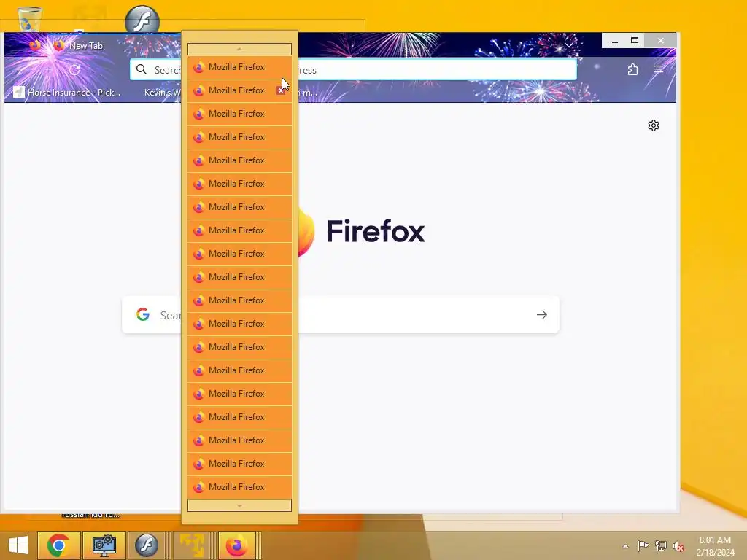Open the Horse Insurance bookmark
This screenshot has height=560, width=747.
click(x=66, y=93)
